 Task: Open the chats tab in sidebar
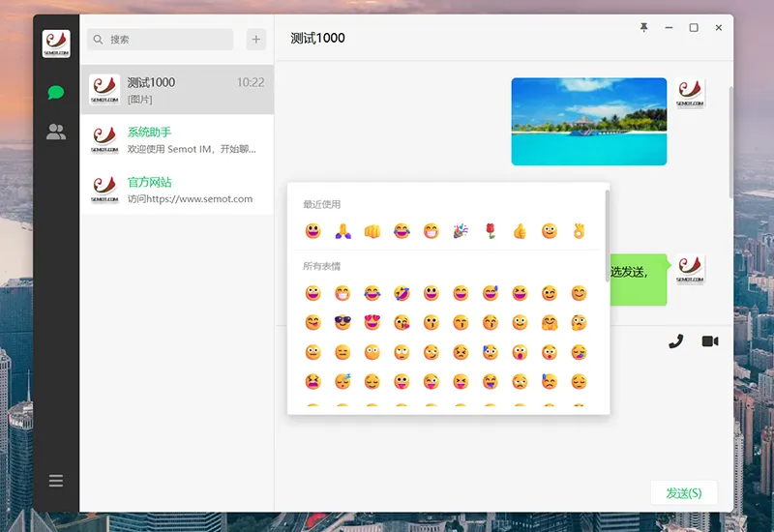pos(56,93)
